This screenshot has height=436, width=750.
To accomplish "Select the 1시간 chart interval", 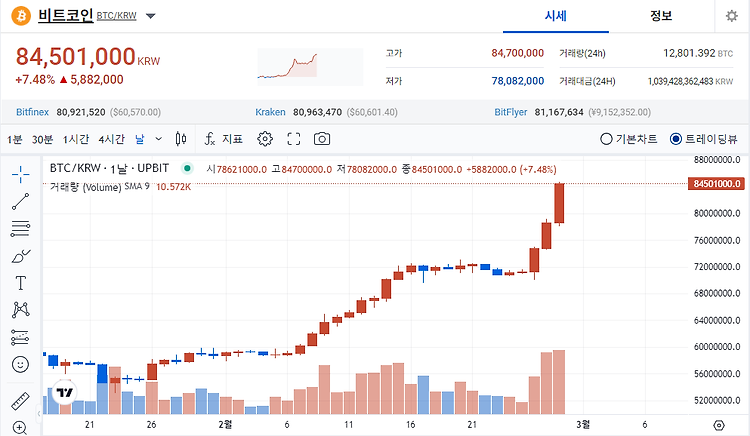I will [76, 139].
